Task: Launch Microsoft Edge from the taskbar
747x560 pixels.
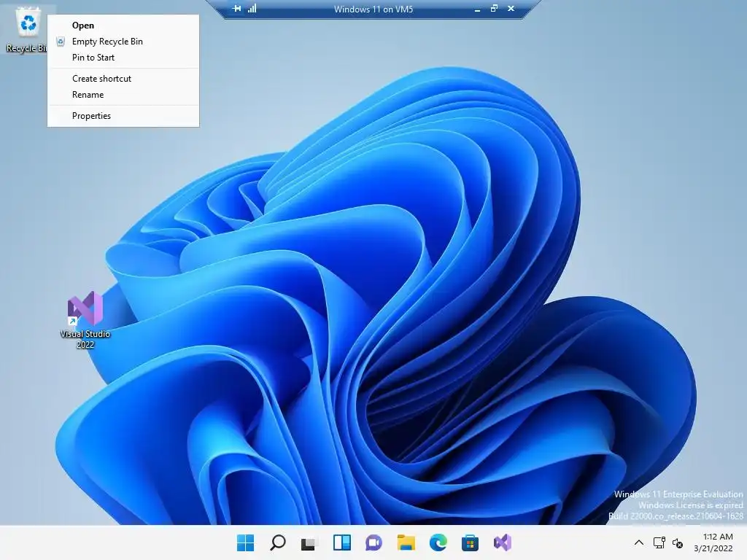Action: point(438,542)
